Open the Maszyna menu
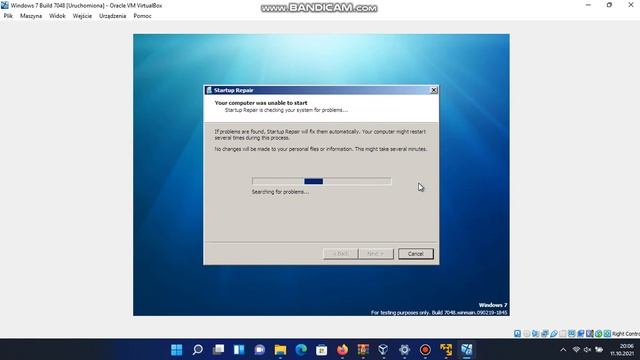The image size is (640, 360). coord(31,16)
